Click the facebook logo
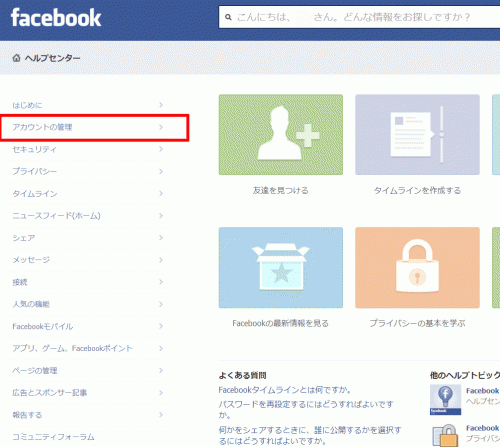 point(56,18)
